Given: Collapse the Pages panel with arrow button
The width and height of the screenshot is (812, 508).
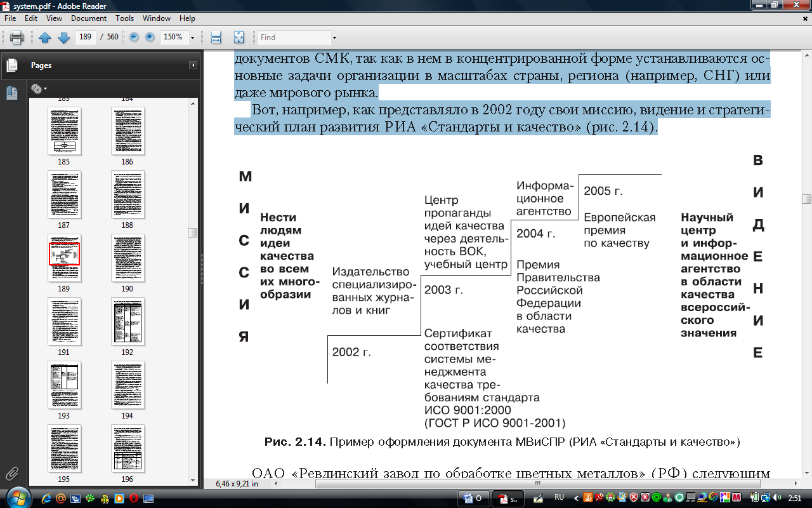Looking at the screenshot, I should click(x=193, y=65).
